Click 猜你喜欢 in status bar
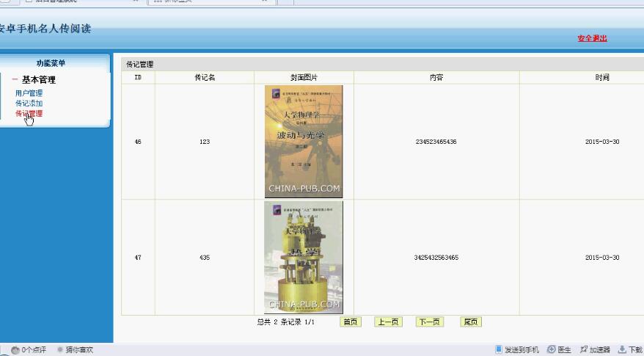Image resolution: width=644 pixels, height=356 pixels. 79,350
